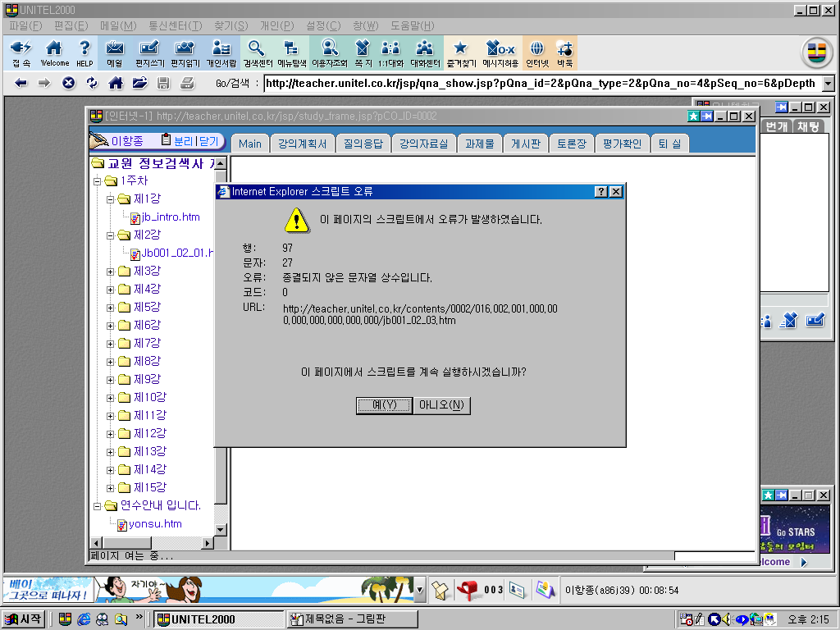
Task: Click the 이용자조회 toolbar icon
Action: [x=330, y=53]
